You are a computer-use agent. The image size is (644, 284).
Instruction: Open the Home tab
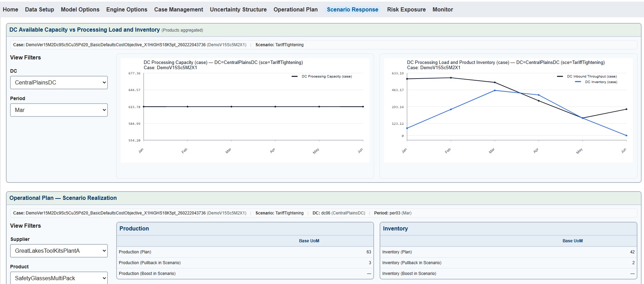[10, 9]
